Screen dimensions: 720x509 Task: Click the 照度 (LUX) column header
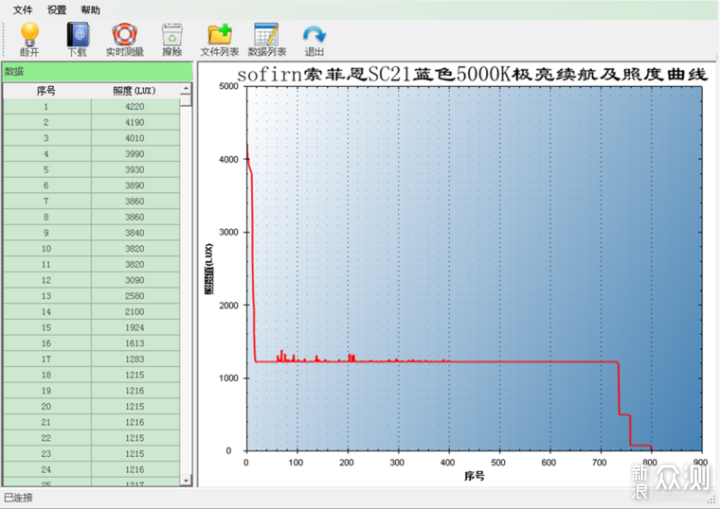click(135, 91)
